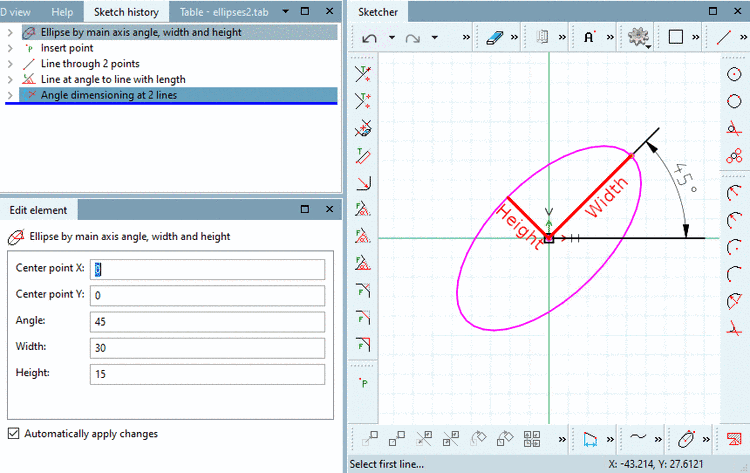Click the red hatched shape icon
Viewport: 750px width, 473px height.
point(734,439)
